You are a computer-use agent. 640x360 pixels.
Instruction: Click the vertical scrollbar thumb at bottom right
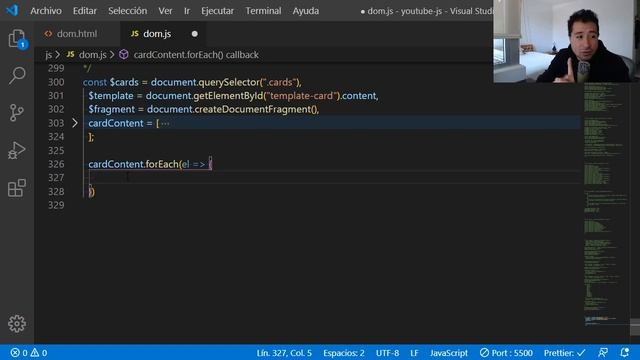(x=635, y=327)
